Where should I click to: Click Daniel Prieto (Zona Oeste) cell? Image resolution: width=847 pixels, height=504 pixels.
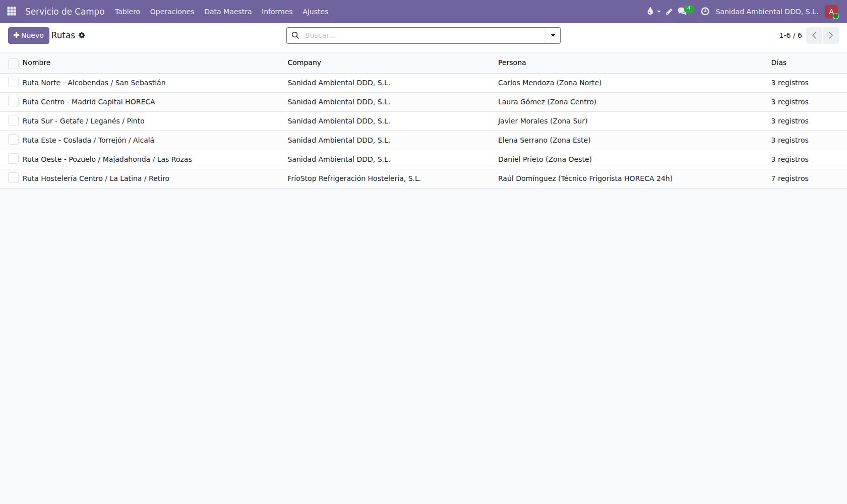[544, 159]
